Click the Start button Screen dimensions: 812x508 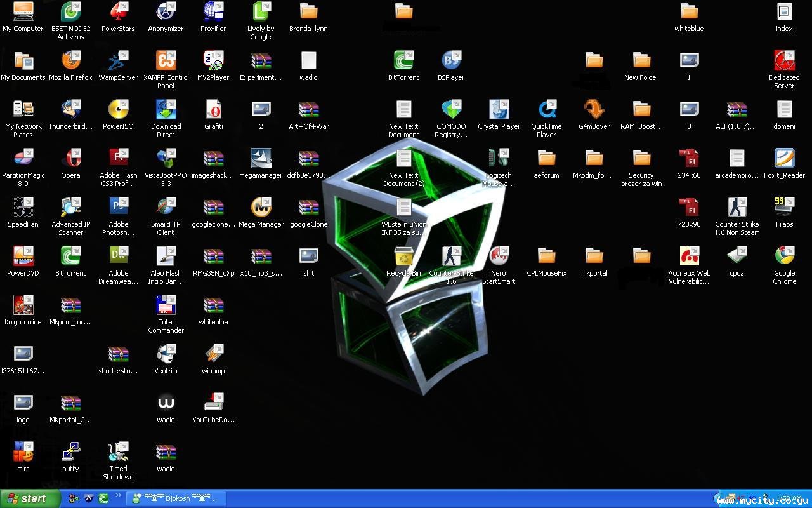[x=30, y=499]
